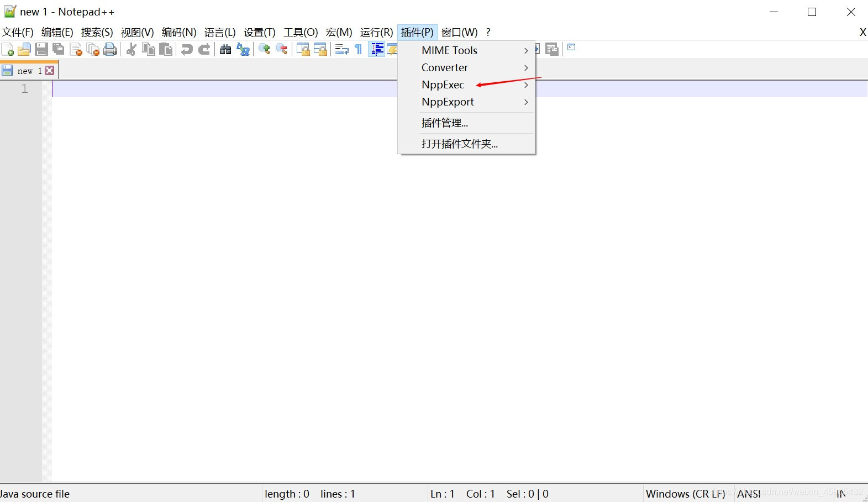Select the new 1 document tab

(x=29, y=71)
